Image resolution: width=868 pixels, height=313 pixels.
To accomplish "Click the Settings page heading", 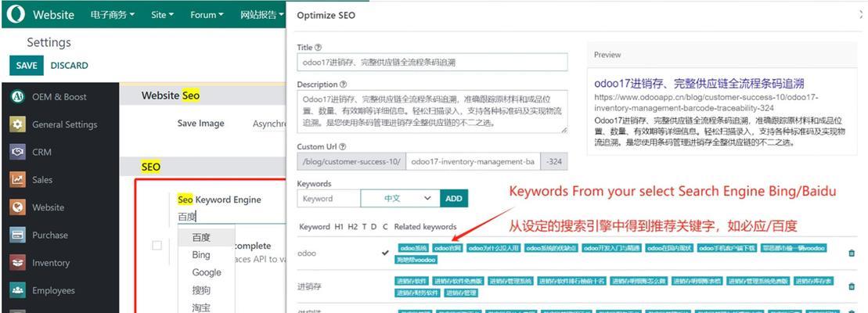I will [49, 42].
